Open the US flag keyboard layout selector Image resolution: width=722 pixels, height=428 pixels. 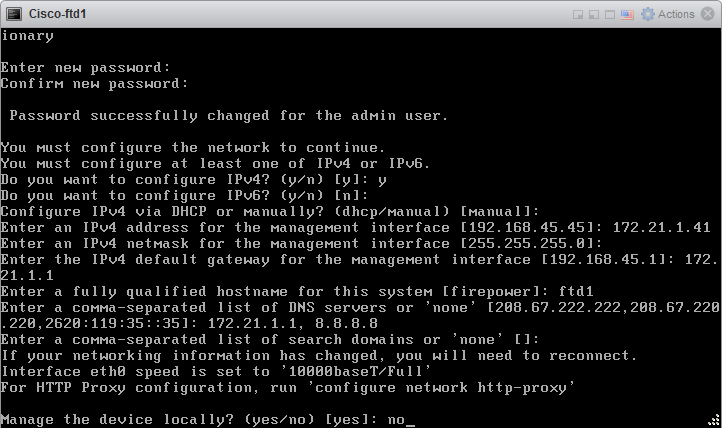point(627,15)
